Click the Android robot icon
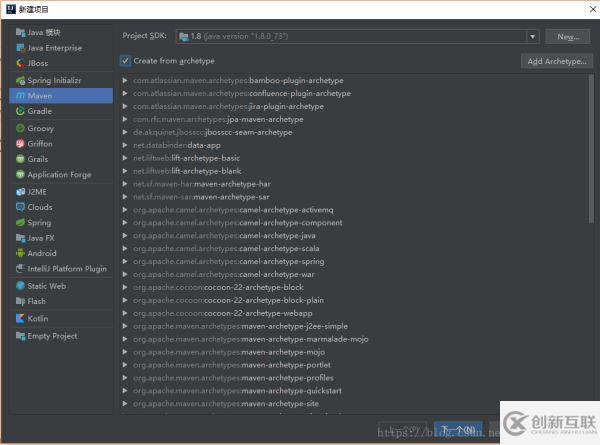This screenshot has height=445, width=600. (20, 253)
